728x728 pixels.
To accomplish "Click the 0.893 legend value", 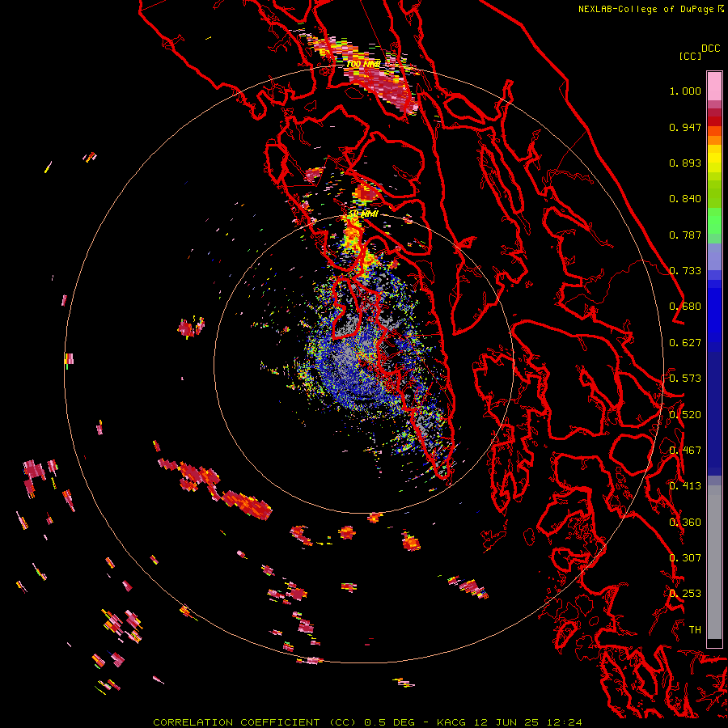I will pyautogui.click(x=685, y=163).
